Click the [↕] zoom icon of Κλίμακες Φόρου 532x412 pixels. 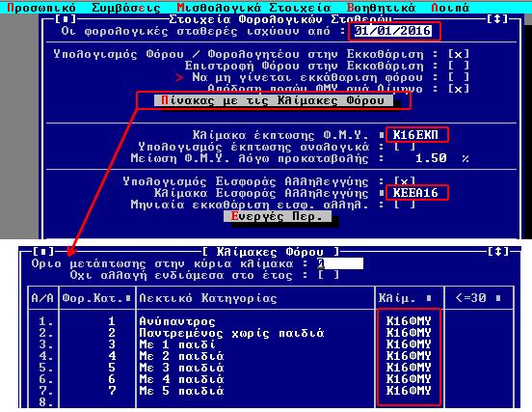click(x=497, y=252)
